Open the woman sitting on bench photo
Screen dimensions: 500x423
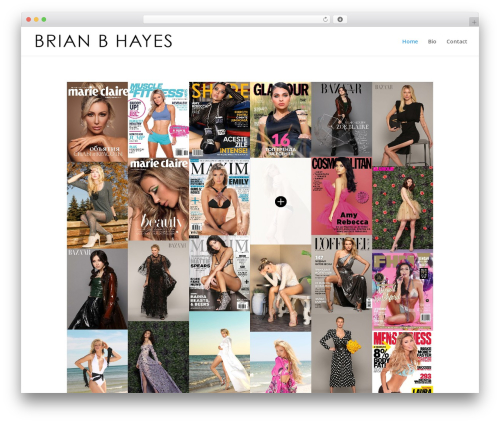[x=280, y=288]
